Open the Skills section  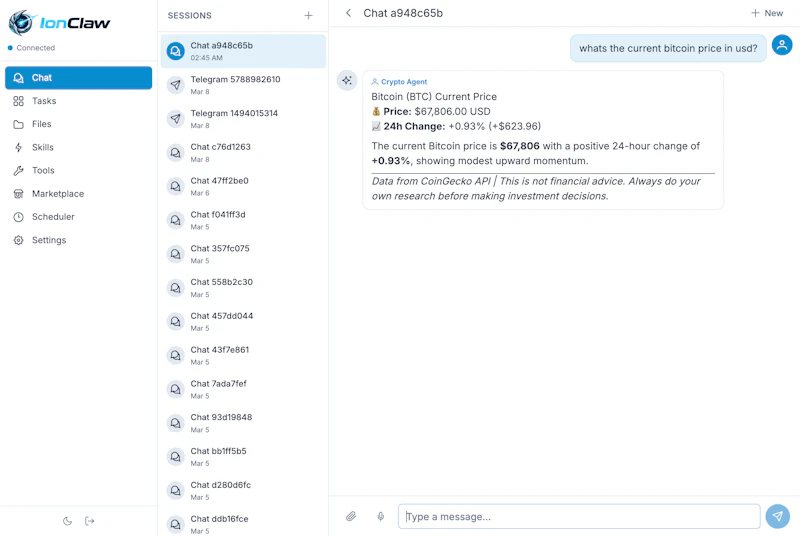79,147
